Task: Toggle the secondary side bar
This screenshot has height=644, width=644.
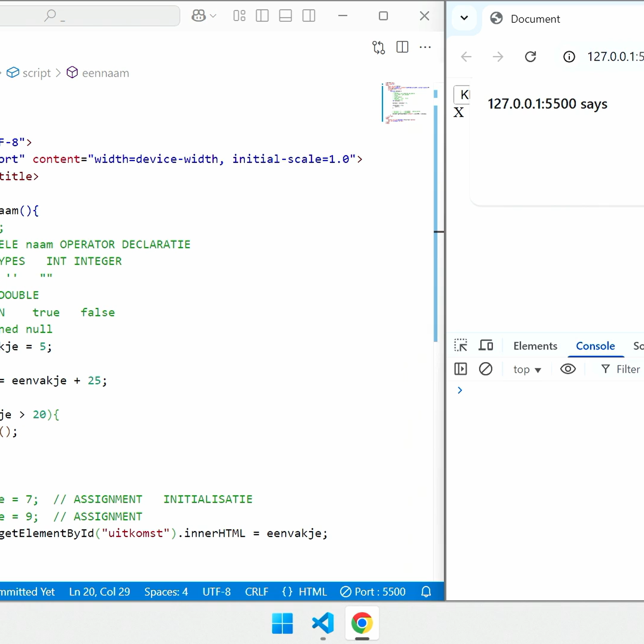Action: click(x=309, y=16)
